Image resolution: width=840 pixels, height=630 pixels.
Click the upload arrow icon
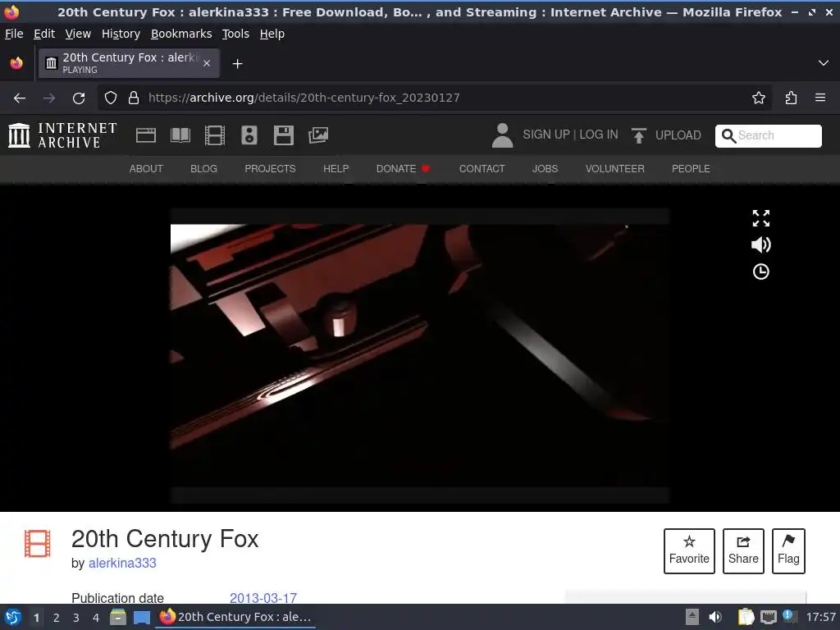point(638,135)
